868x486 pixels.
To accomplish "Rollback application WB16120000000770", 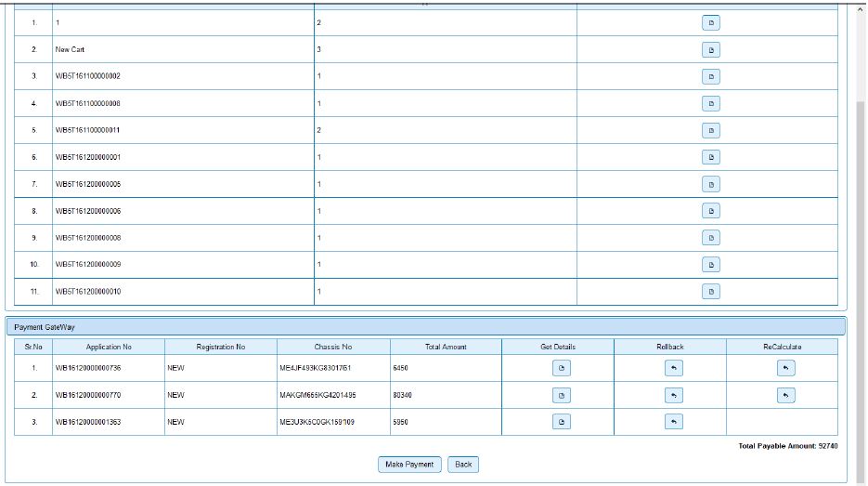I will click(x=674, y=395).
